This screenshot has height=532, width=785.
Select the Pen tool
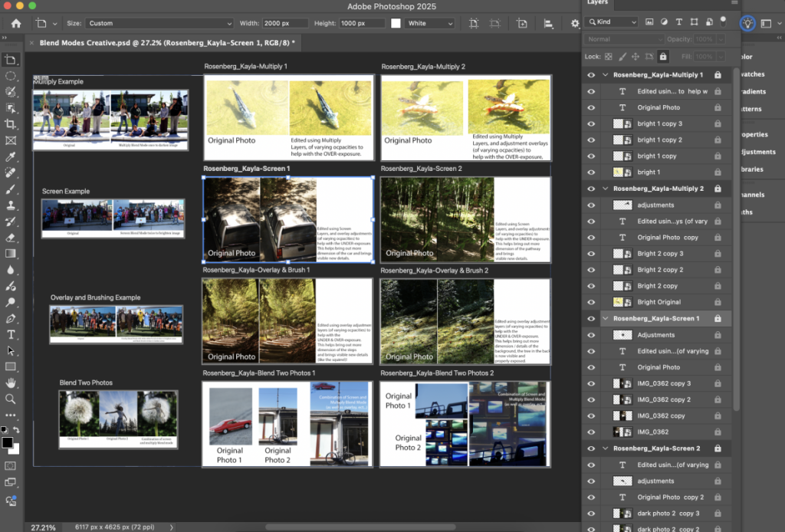pos(10,318)
